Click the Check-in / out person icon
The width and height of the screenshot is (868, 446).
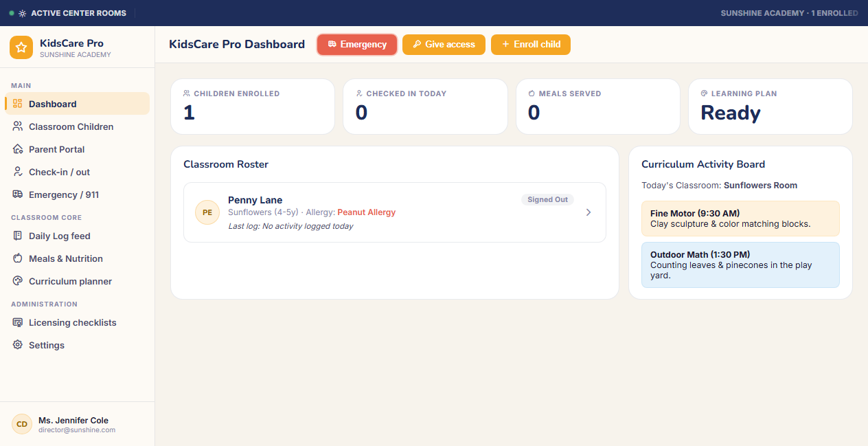click(18, 172)
